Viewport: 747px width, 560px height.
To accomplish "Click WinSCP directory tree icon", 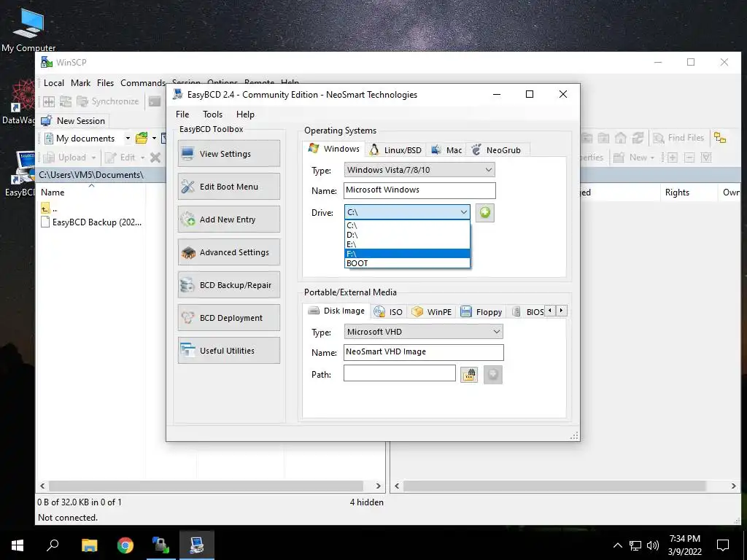I will click(720, 138).
